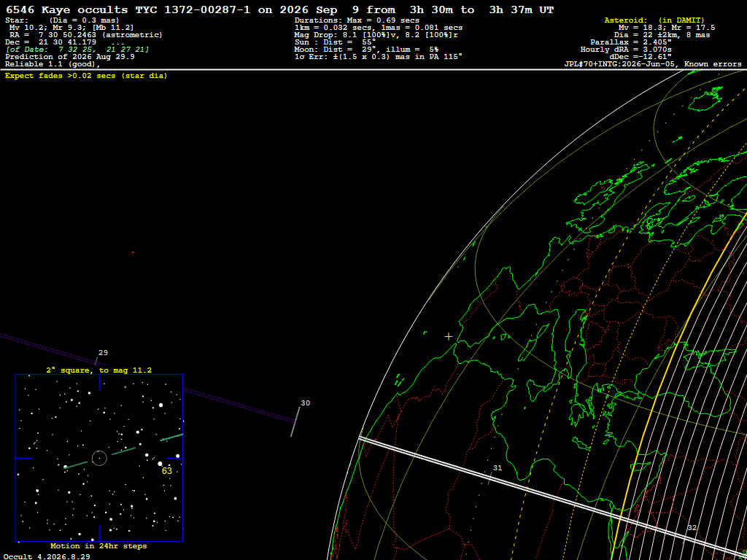The width and height of the screenshot is (747, 560).
Task: Click the JPL#70+INTG known errors text
Action: (x=653, y=64)
